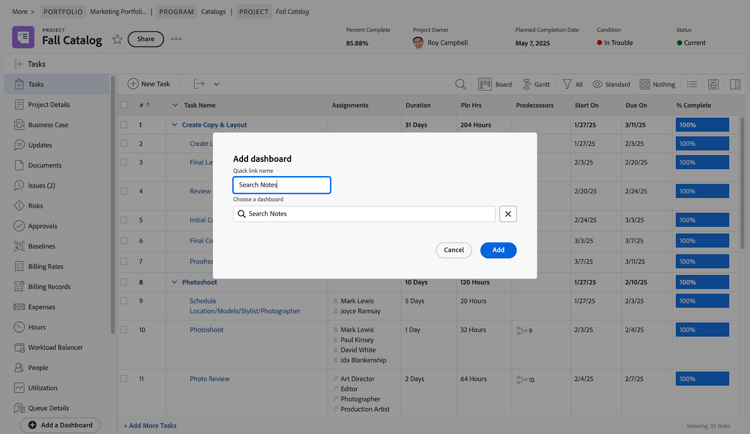Expand the export options dropdown arrow
Screen dimensions: 750x434
(x=216, y=85)
